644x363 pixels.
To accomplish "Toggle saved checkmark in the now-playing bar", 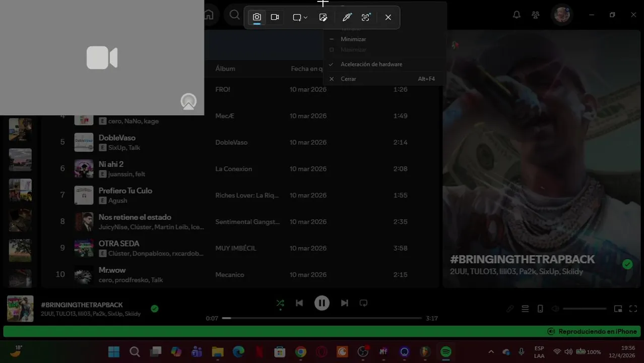I will click(155, 309).
